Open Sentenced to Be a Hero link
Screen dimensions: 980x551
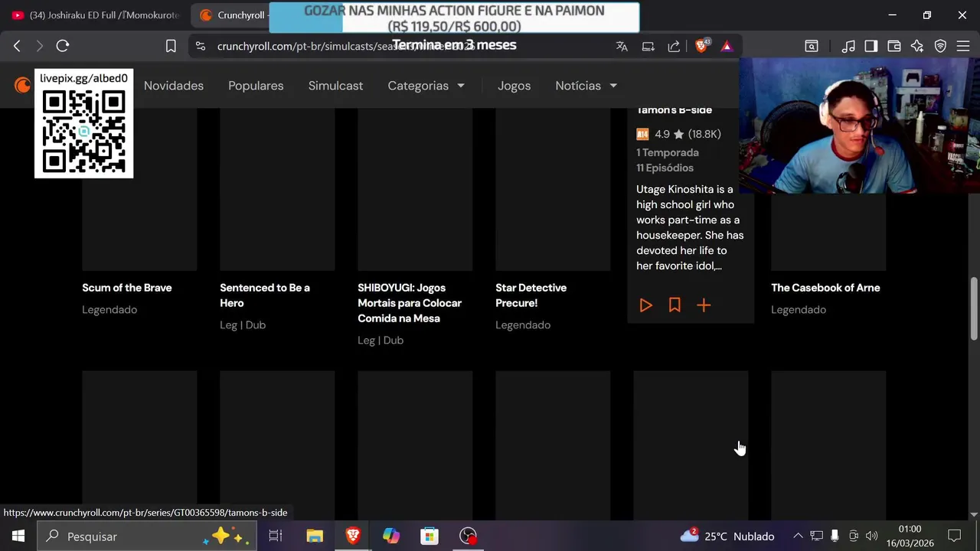click(x=265, y=295)
